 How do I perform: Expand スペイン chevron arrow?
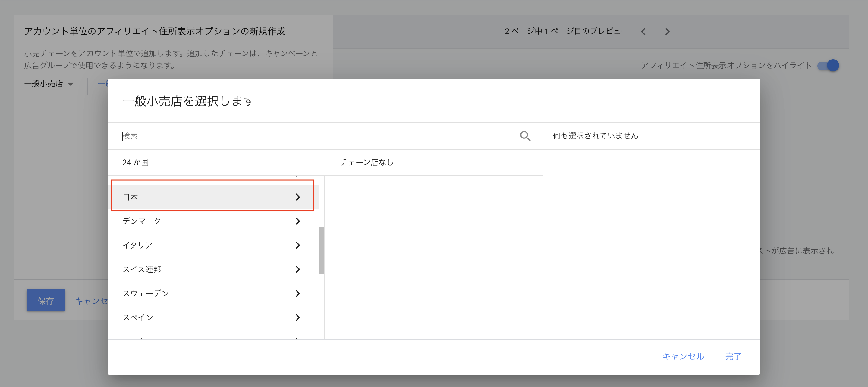click(297, 317)
